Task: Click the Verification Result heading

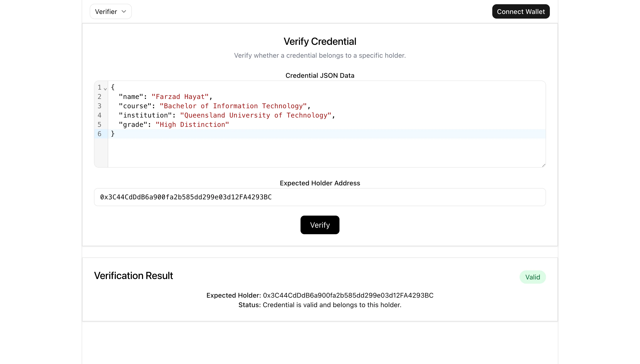Action: coord(133,275)
